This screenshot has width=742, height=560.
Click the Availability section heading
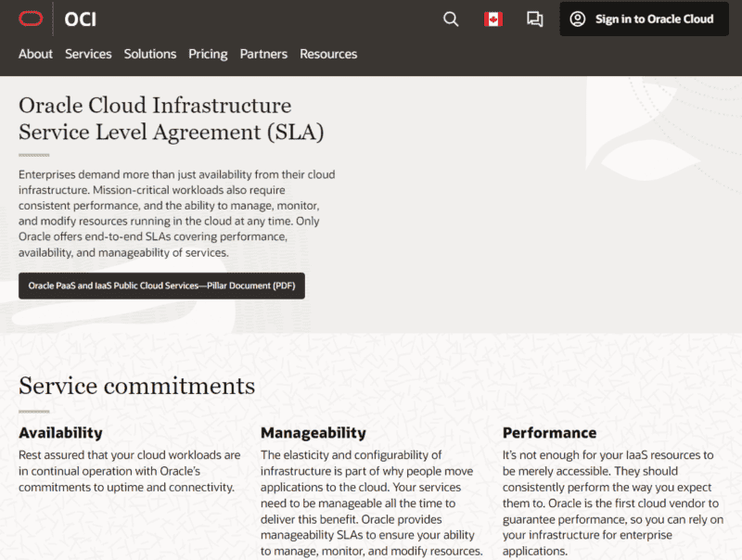(x=60, y=433)
